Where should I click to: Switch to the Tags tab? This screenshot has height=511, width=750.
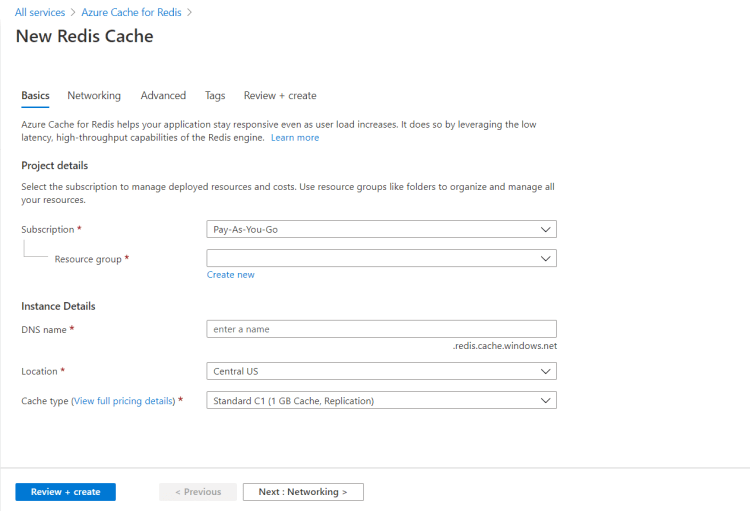tap(215, 96)
